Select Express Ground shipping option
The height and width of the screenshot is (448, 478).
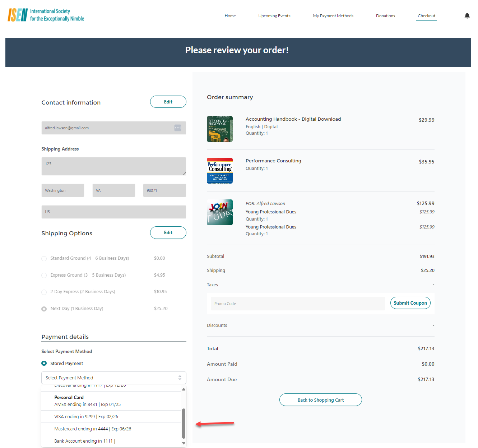pos(44,275)
